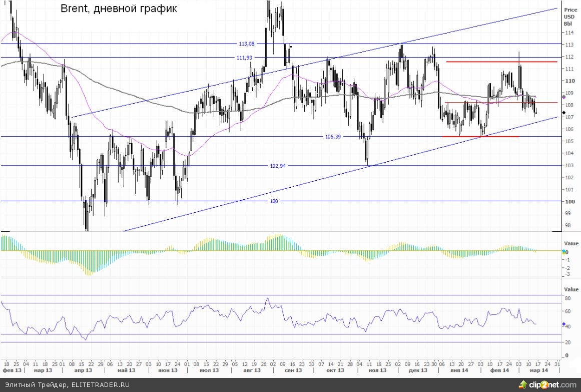The image size is (581, 392).
Task: Select the 'Brent, дневной график' chart title
Action: pyautogui.click(x=118, y=9)
